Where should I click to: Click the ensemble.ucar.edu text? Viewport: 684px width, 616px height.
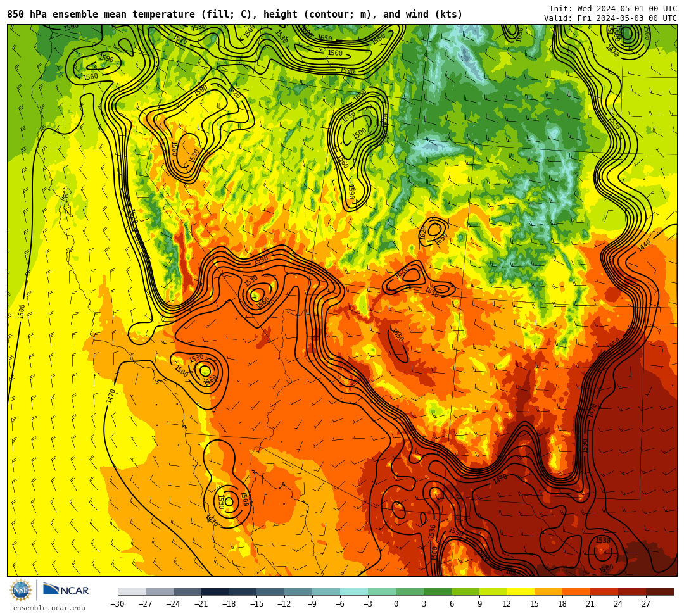tap(49, 608)
